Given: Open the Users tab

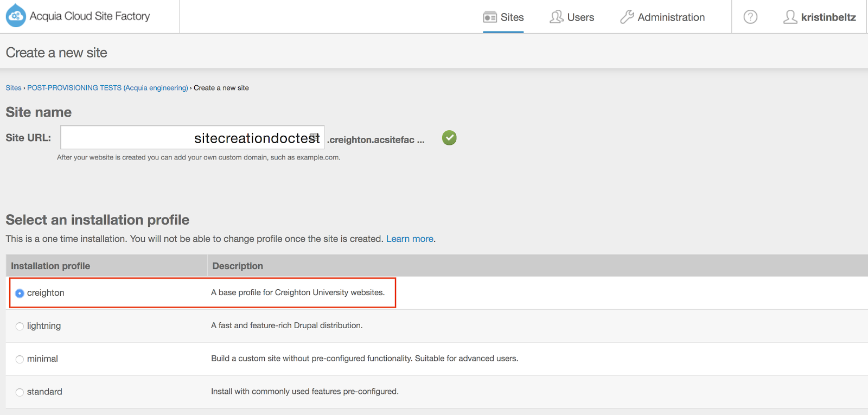Looking at the screenshot, I should 572,17.
